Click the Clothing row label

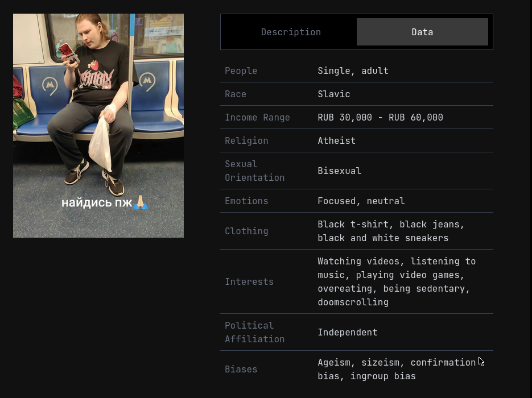(246, 231)
